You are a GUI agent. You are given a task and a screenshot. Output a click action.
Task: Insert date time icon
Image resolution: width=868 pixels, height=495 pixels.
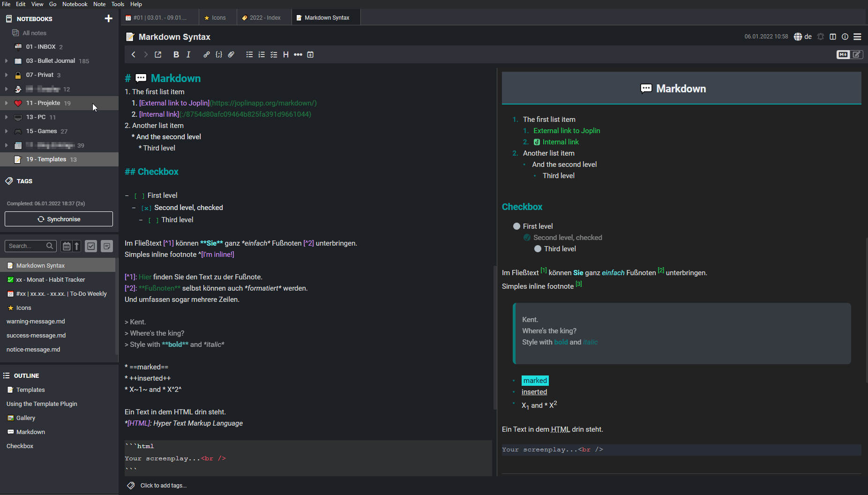310,55
